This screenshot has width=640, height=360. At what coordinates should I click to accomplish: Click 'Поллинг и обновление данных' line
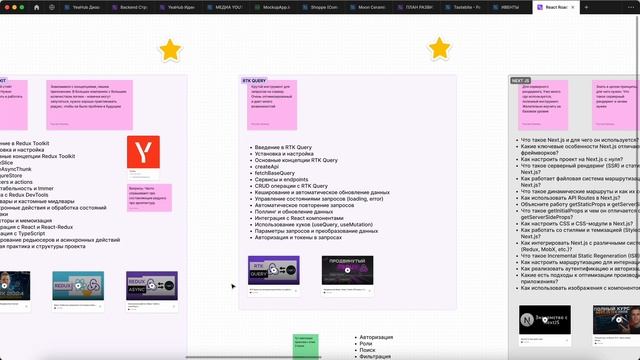(294, 212)
